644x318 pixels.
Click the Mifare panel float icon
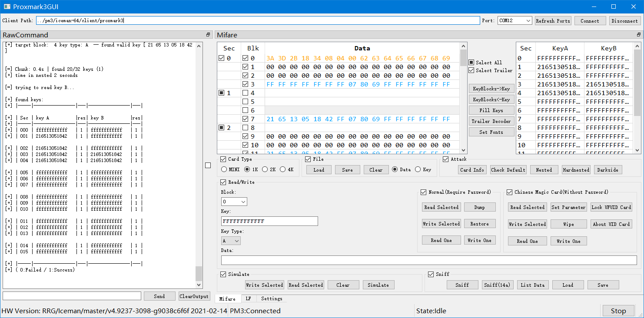coord(638,35)
